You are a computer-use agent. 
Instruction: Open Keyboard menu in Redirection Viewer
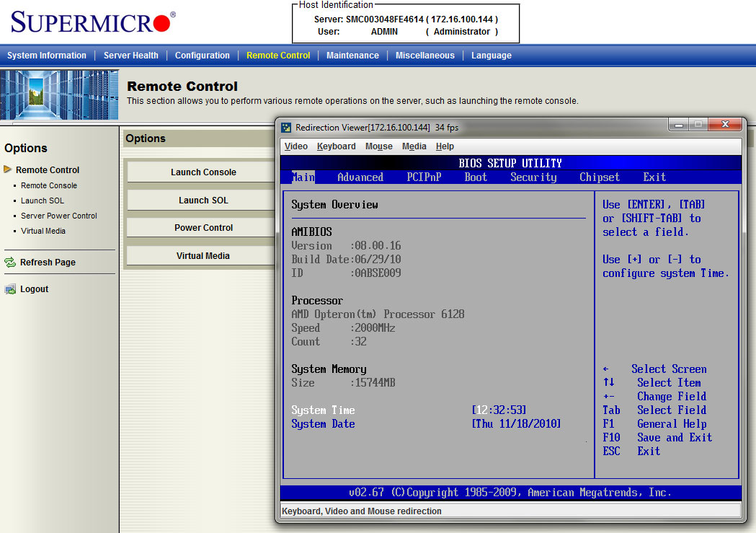(x=336, y=146)
